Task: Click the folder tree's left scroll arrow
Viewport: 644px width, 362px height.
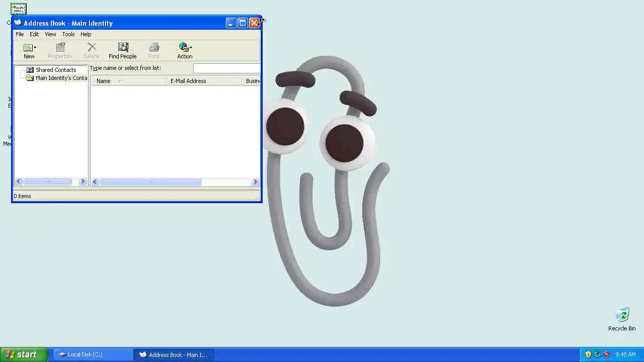Action: [x=19, y=182]
